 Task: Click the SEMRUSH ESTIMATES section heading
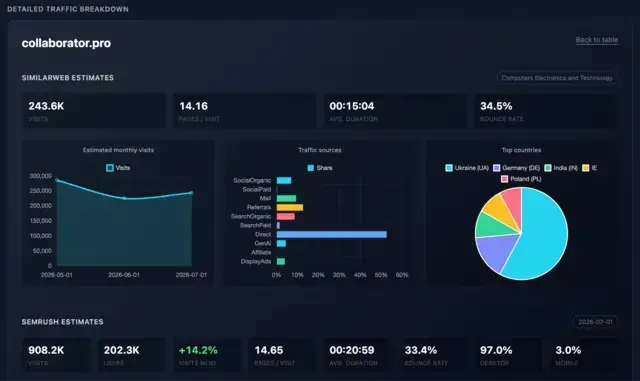[62, 322]
